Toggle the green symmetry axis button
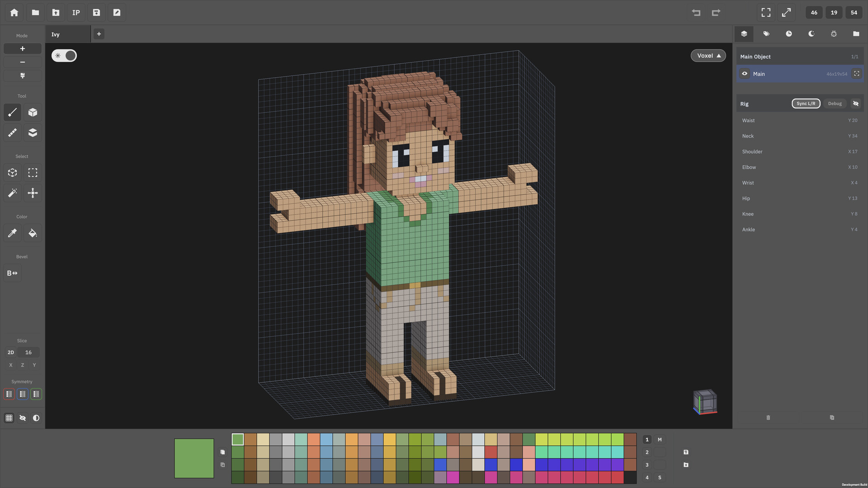Screen dimensions: 868x488 tap(36, 394)
